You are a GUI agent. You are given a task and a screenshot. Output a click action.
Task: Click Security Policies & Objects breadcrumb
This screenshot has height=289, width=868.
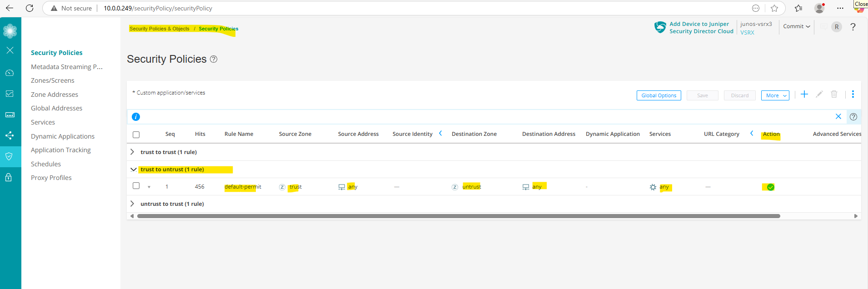click(160, 29)
